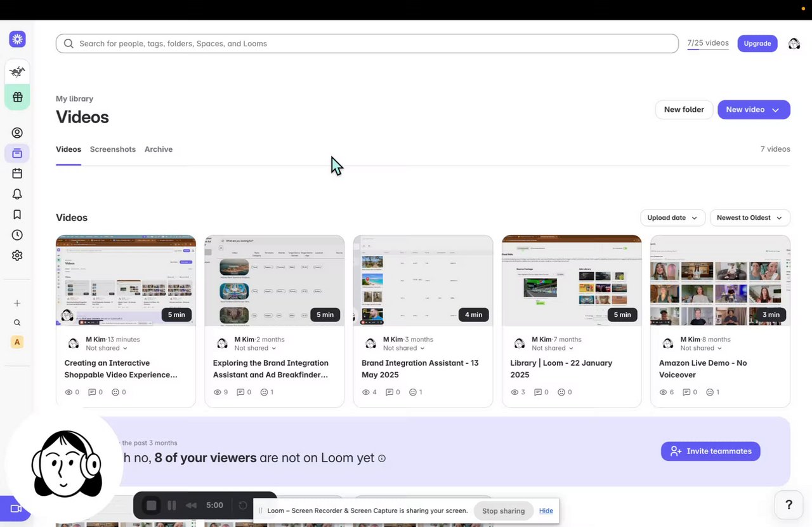Click the reactions smiley on Brand Integration Assistant - 13 May

413,392
